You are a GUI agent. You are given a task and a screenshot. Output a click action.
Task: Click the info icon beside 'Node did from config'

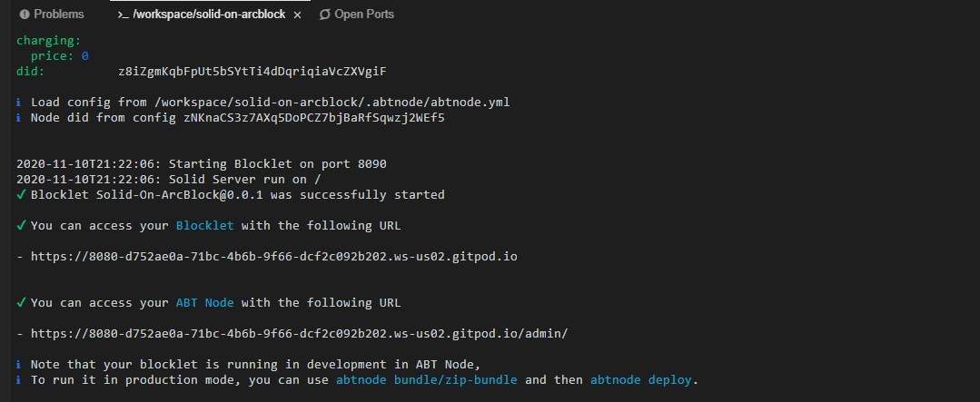[x=20, y=118]
